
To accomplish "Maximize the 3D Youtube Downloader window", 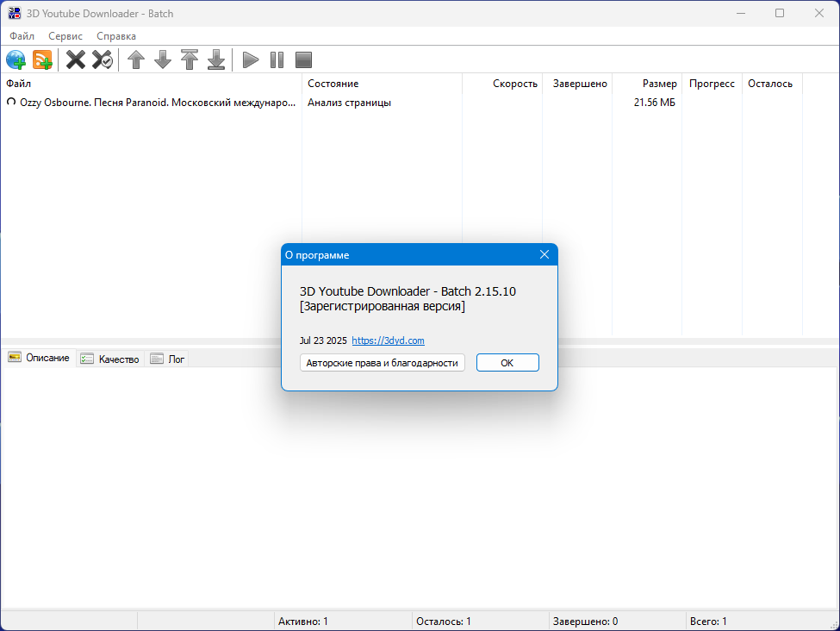I will pyautogui.click(x=780, y=14).
